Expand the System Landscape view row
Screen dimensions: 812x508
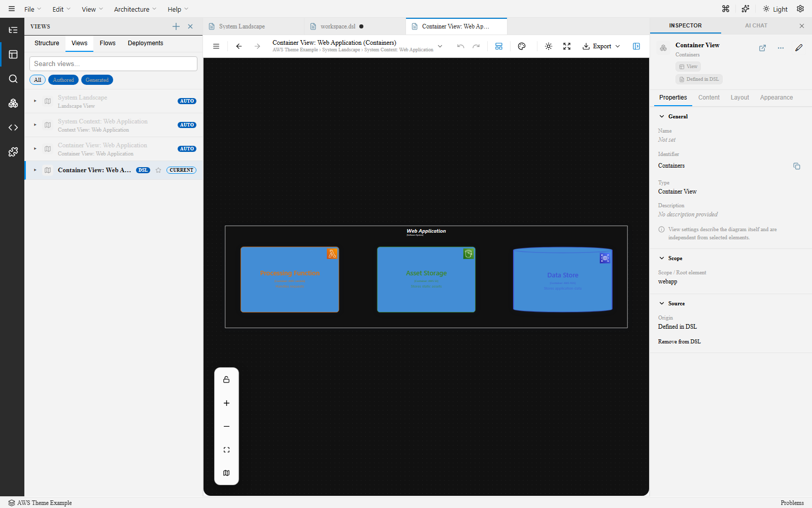coord(35,101)
